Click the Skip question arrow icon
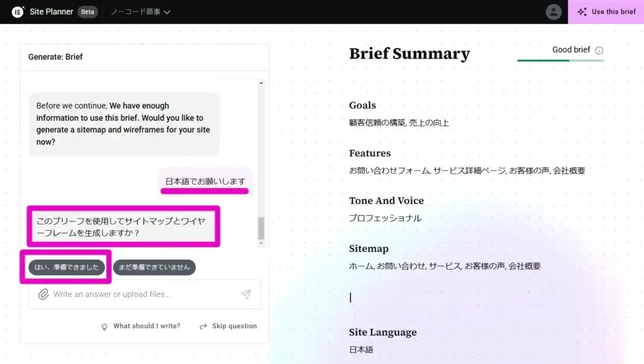This screenshot has height=364, width=644. click(203, 326)
